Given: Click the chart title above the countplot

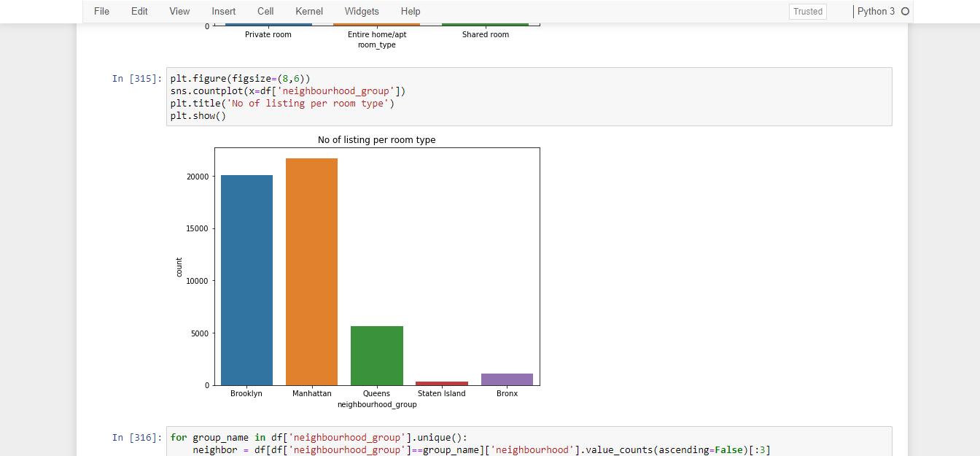Looking at the screenshot, I should click(x=377, y=140).
